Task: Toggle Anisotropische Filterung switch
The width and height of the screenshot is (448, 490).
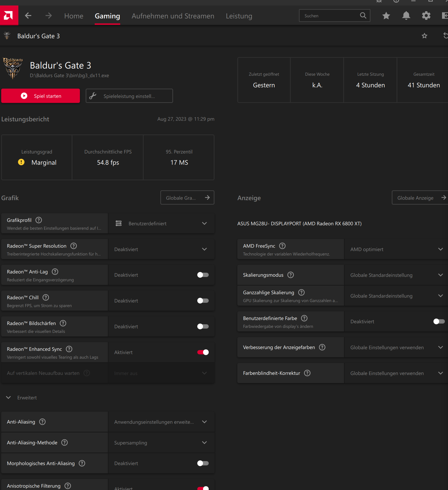Action: (x=203, y=488)
